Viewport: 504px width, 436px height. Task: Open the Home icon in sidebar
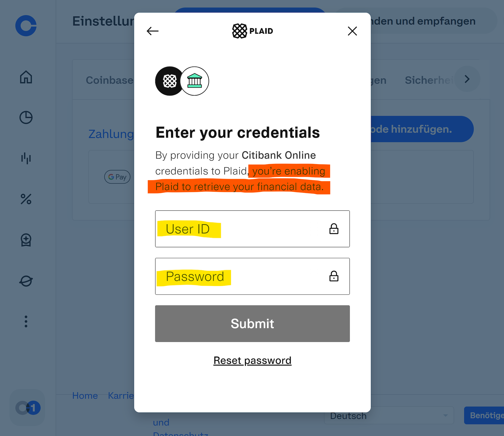[x=26, y=77]
